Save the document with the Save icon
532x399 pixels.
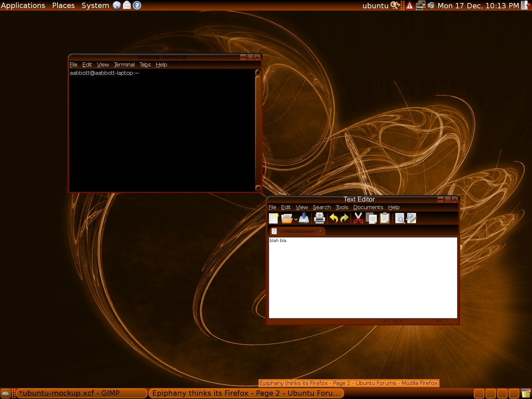pyautogui.click(x=304, y=218)
